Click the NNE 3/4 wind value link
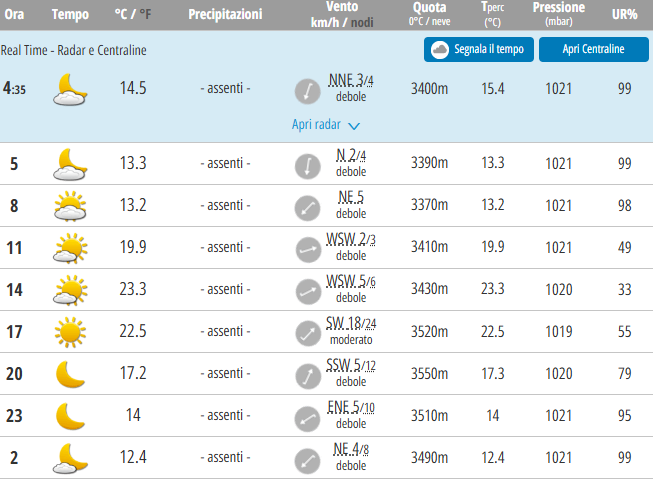 point(350,81)
